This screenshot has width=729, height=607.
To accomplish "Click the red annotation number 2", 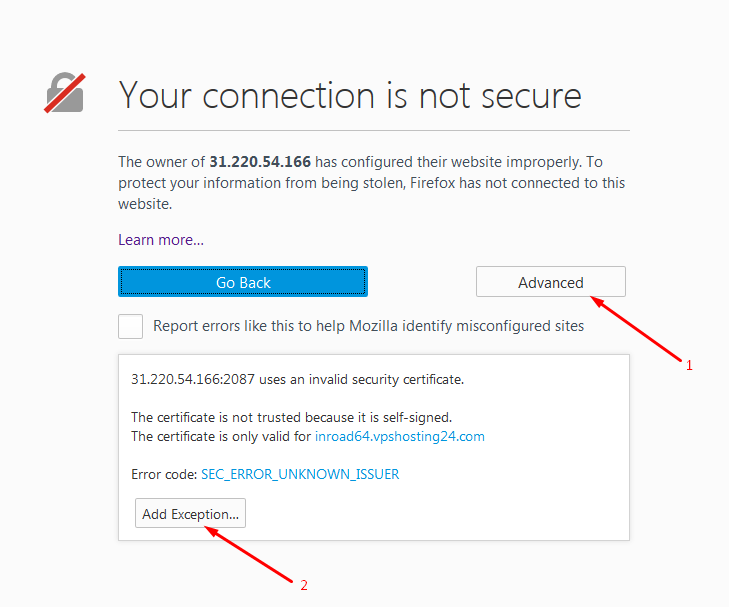I will 304,585.
